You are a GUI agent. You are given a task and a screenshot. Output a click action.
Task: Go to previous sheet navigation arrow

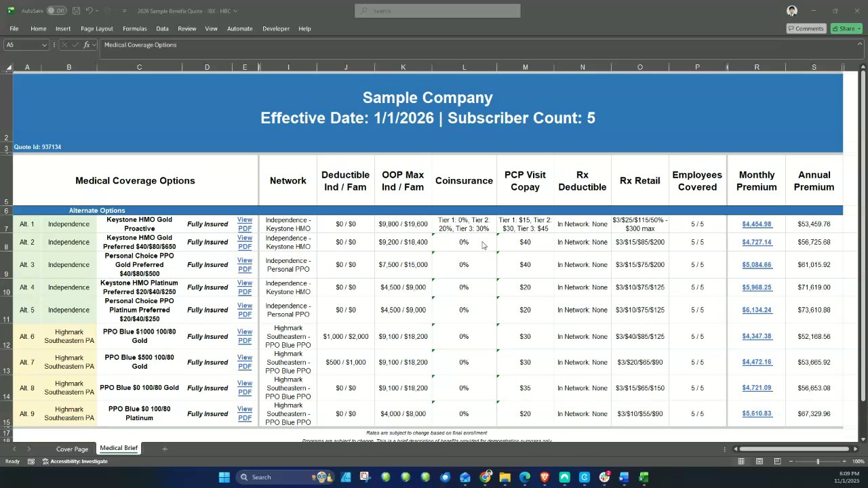14,449
